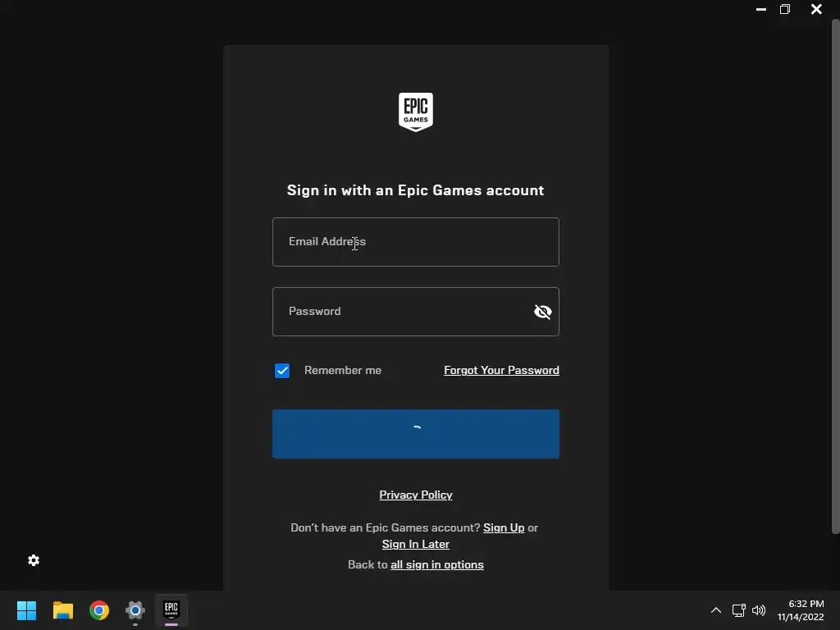The height and width of the screenshot is (630, 840).
Task: Go back to all sign in options
Action: coord(437,564)
